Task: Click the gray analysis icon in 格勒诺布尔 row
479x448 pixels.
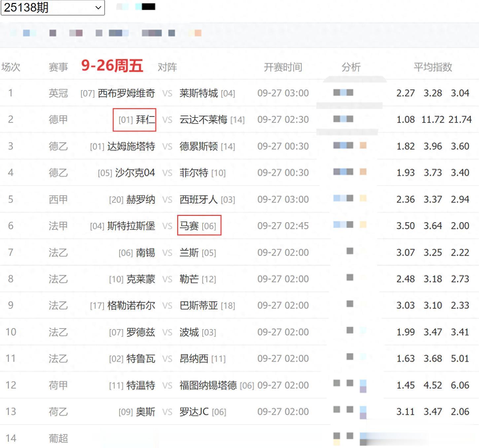Action: point(350,304)
